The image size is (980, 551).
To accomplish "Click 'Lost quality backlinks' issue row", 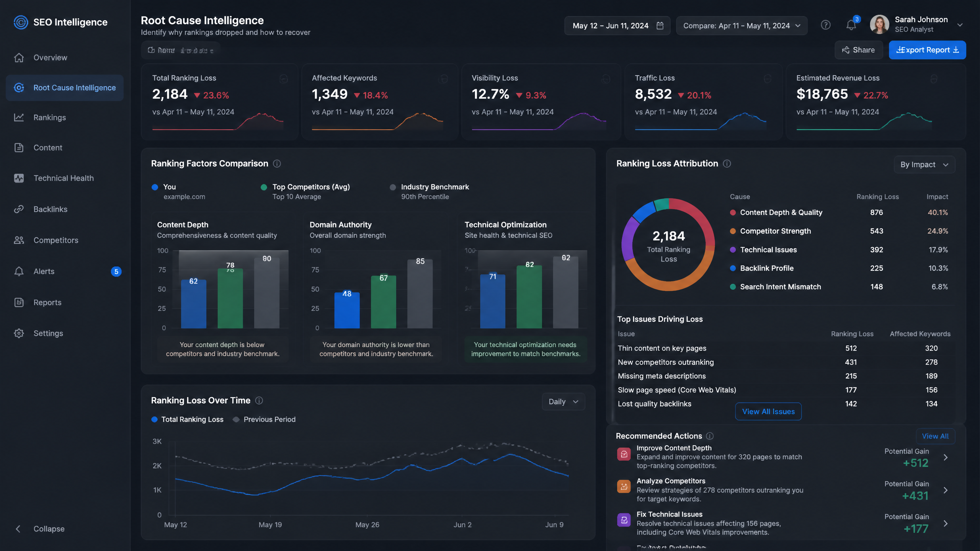I will (783, 404).
